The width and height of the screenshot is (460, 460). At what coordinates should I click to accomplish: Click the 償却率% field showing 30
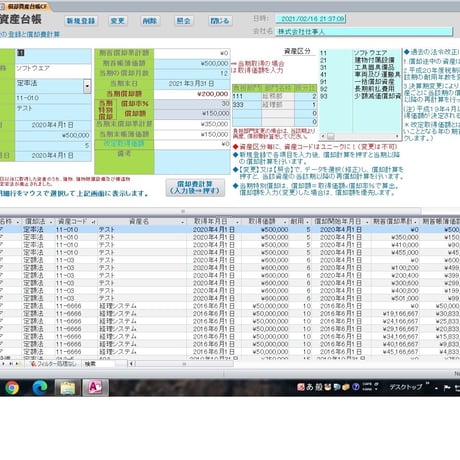pyautogui.click(x=192, y=104)
